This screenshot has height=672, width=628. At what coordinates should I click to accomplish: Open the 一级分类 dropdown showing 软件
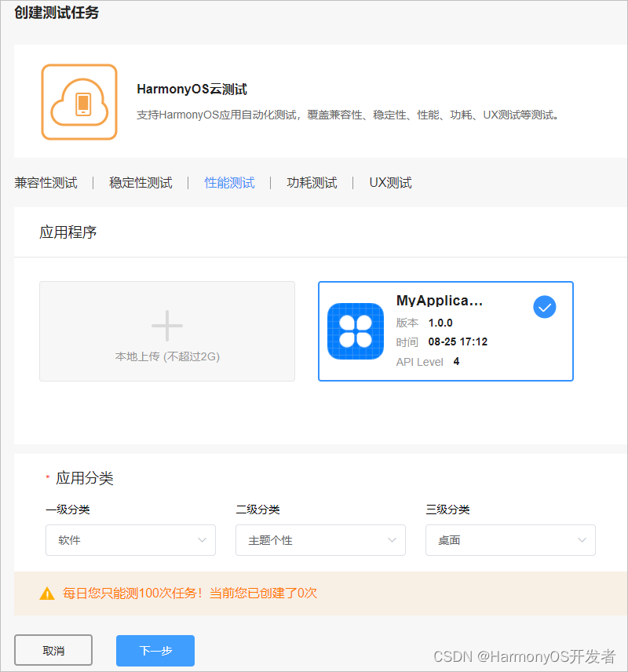coord(131,540)
